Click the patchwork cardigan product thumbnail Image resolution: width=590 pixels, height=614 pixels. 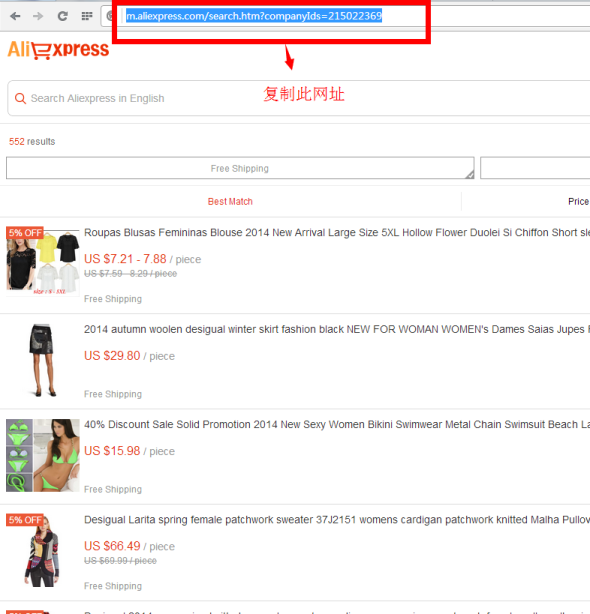pyautogui.click(x=42, y=551)
